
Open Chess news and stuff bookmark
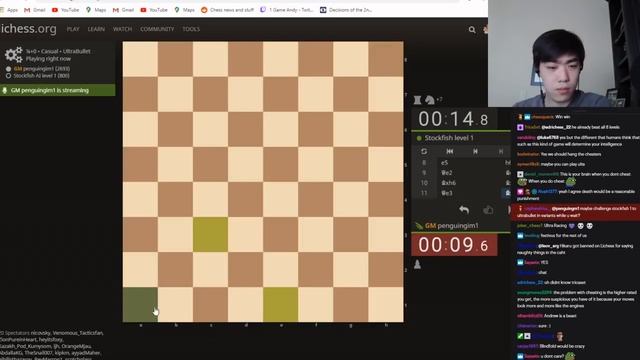227,10
